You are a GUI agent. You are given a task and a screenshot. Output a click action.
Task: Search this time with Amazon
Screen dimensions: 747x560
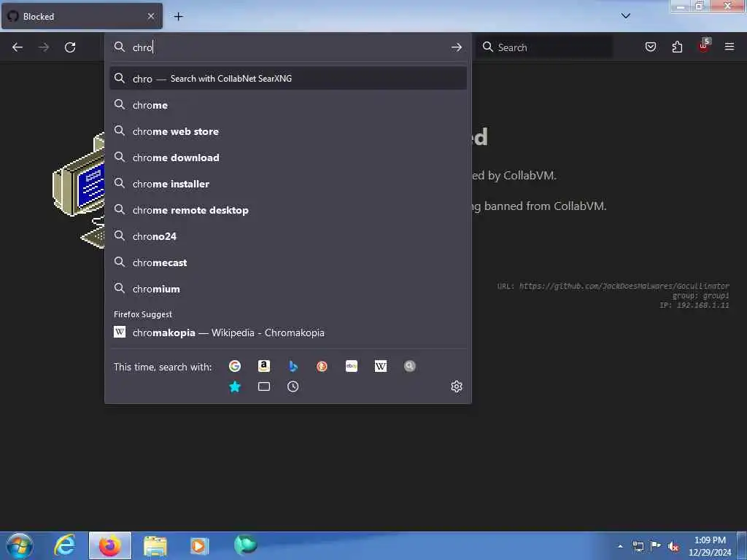[x=264, y=366]
